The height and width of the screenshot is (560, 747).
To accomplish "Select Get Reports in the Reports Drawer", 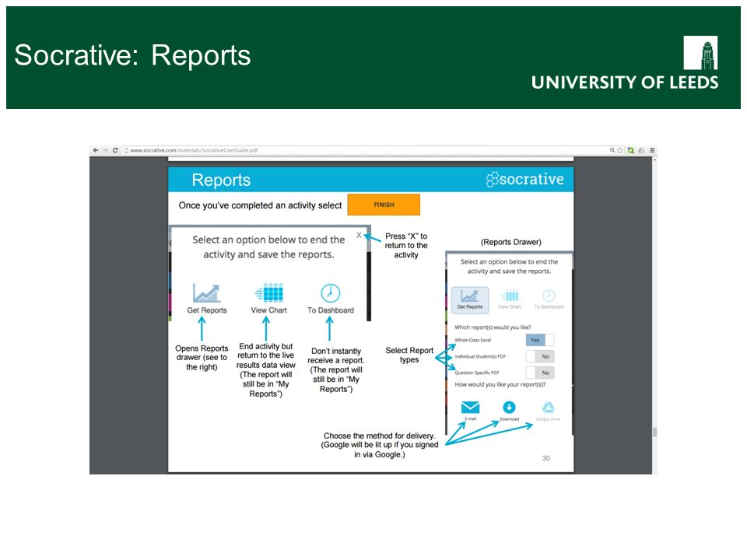I will point(470,299).
